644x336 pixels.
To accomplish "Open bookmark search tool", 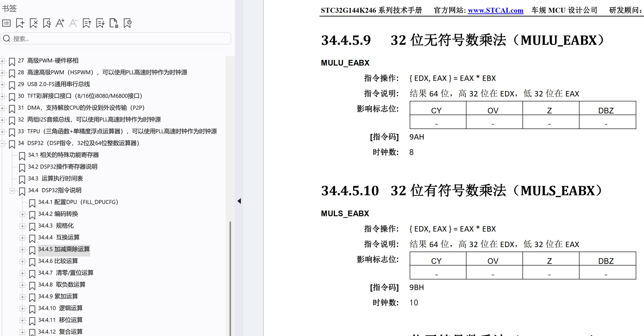I will (47, 23).
